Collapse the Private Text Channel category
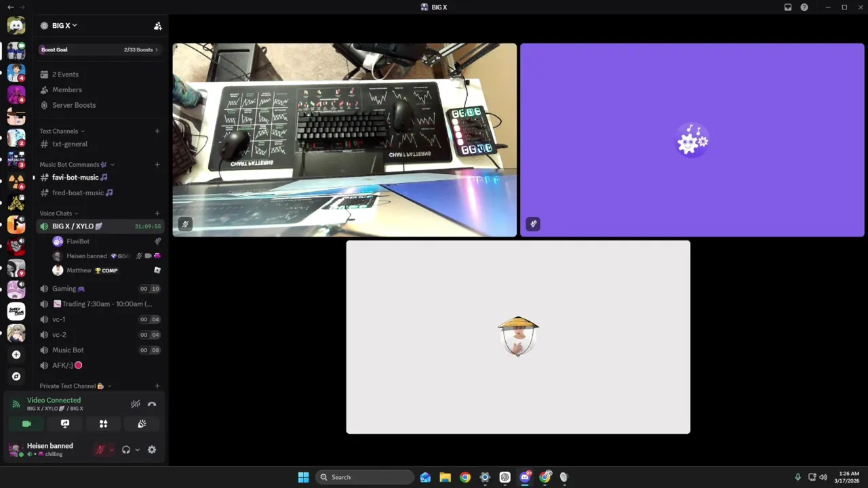Image resolution: width=868 pixels, height=488 pixels. pyautogui.click(x=75, y=386)
